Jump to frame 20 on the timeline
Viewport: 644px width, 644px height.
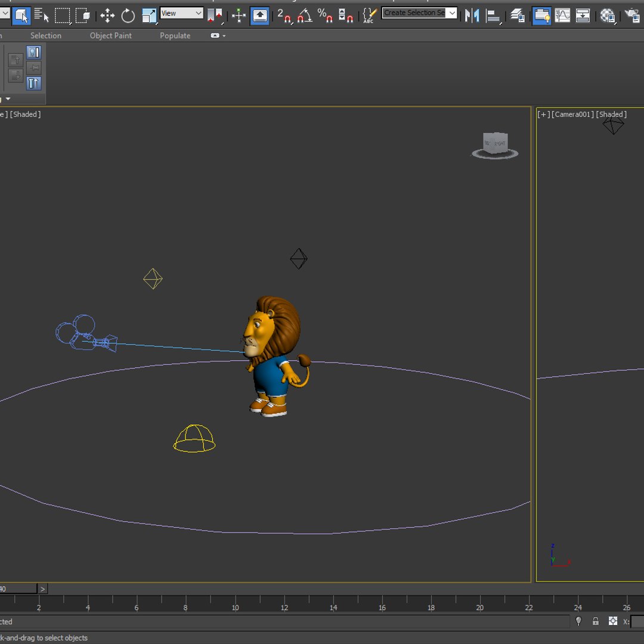pos(479,608)
